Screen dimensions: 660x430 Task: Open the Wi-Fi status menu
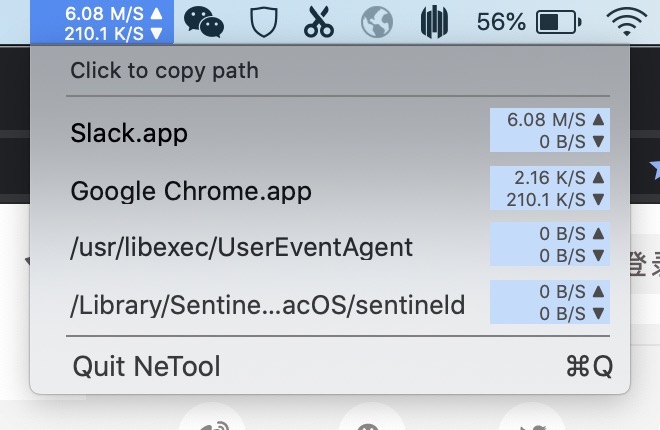click(626, 22)
